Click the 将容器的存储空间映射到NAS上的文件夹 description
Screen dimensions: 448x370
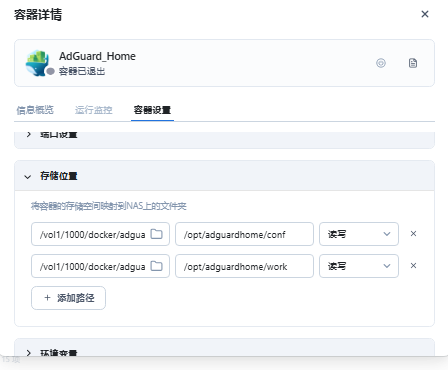[109, 206]
